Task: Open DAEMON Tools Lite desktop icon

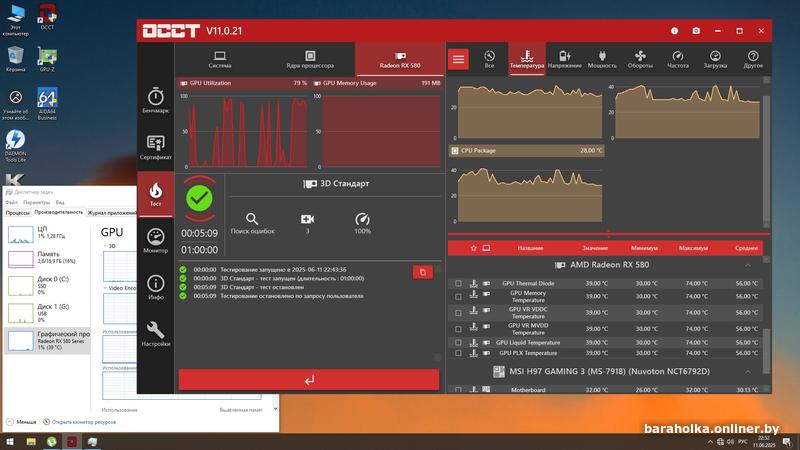Action: (x=15, y=146)
